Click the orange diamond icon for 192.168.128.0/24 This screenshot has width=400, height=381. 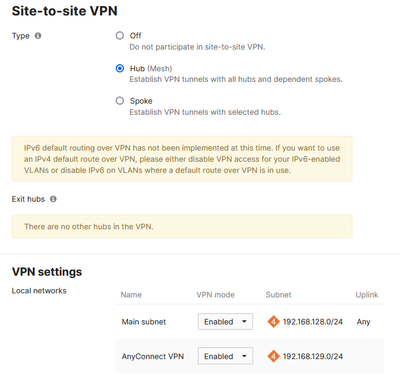[x=273, y=322]
